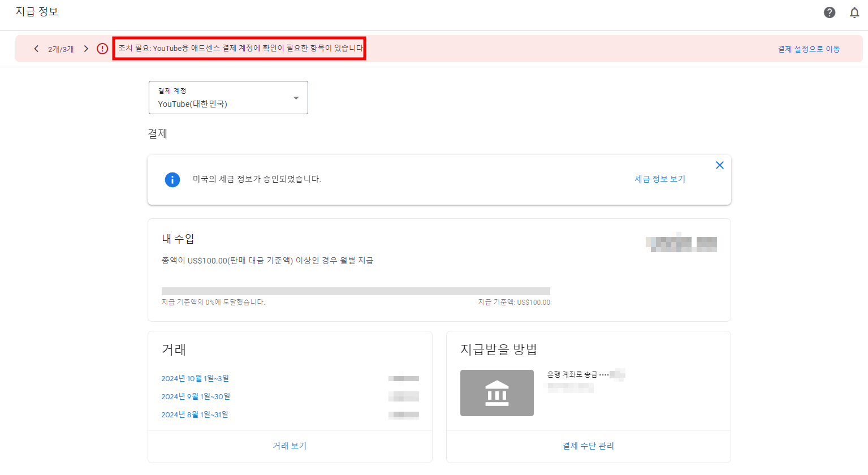Open the 결제 계정 dropdown
Viewport: 868px width, 475px height.
[228, 97]
